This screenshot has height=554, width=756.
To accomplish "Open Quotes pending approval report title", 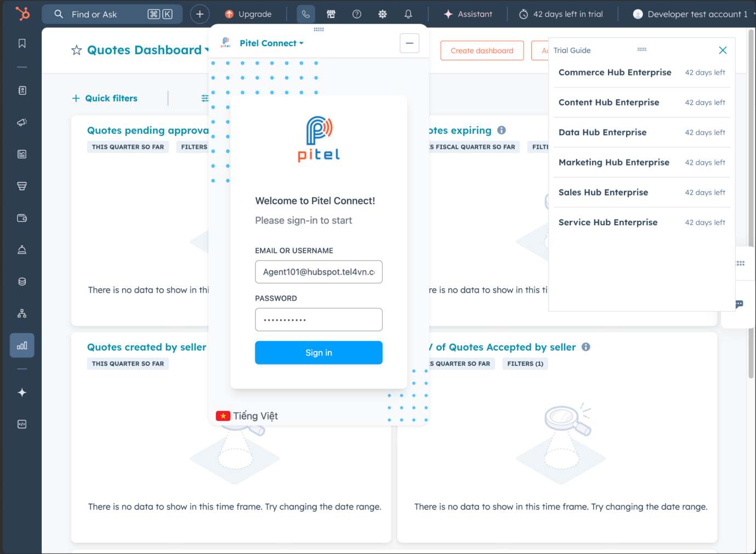I will 148,130.
